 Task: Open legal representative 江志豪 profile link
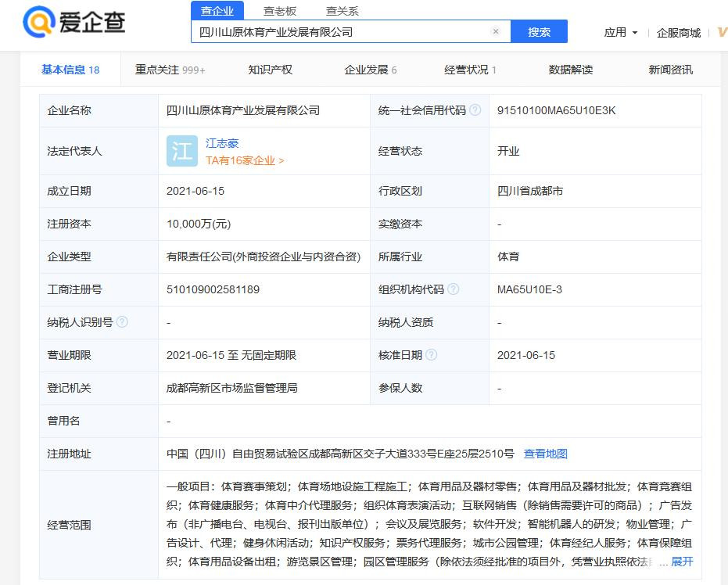pyautogui.click(x=222, y=143)
